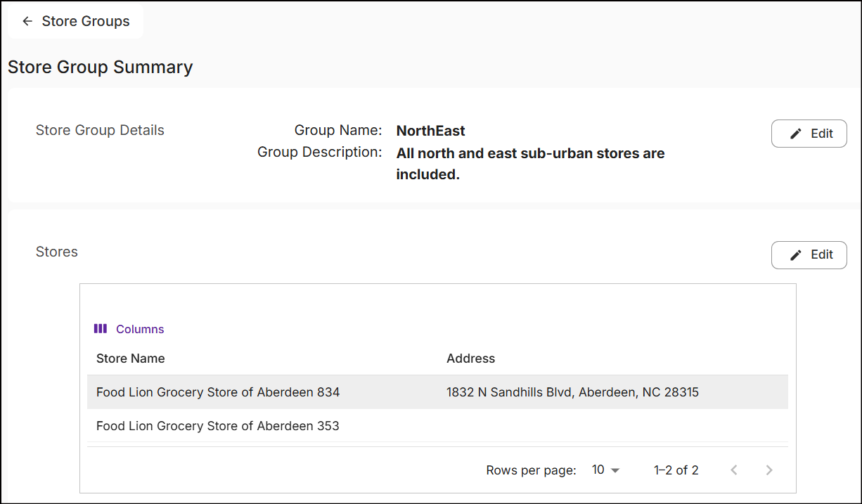Screen dimensions: 862x504
Task: Edit the Store Group Details section
Action: tap(809, 134)
